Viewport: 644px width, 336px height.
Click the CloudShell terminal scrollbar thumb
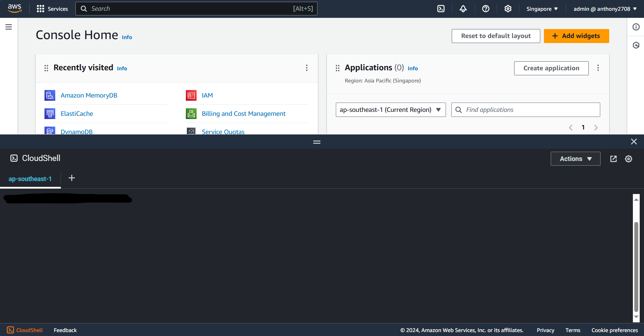point(636,267)
